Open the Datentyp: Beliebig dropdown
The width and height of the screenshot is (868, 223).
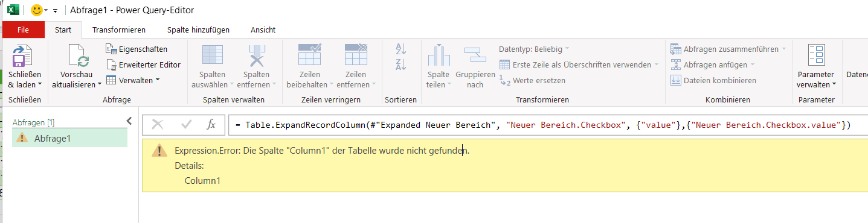(534, 49)
